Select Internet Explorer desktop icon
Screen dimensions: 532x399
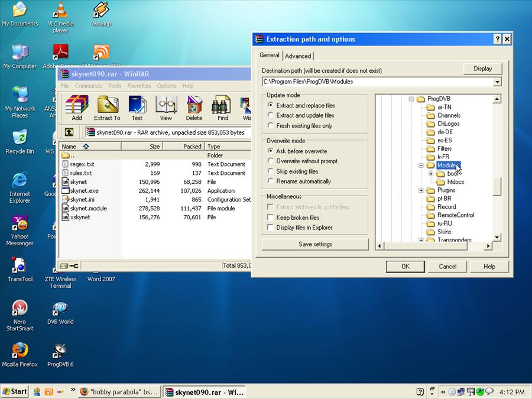point(20,187)
